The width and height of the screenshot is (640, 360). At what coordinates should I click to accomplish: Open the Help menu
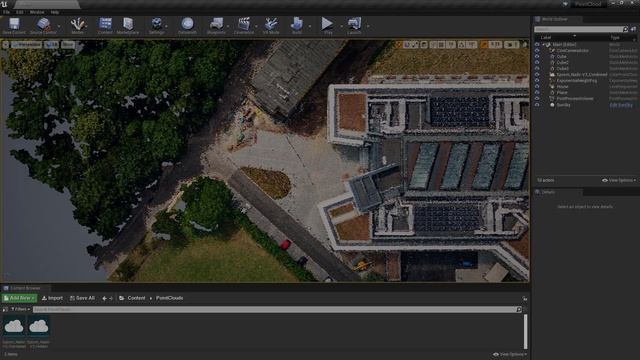(x=54, y=12)
